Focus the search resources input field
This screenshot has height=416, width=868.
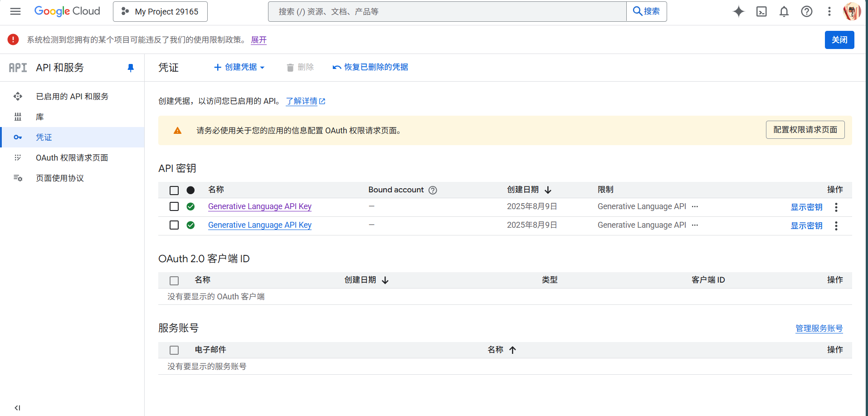pyautogui.click(x=447, y=11)
